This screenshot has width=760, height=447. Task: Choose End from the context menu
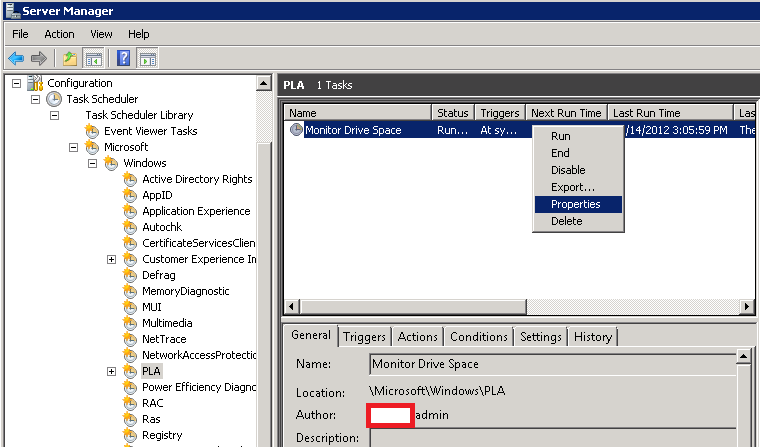(578, 153)
